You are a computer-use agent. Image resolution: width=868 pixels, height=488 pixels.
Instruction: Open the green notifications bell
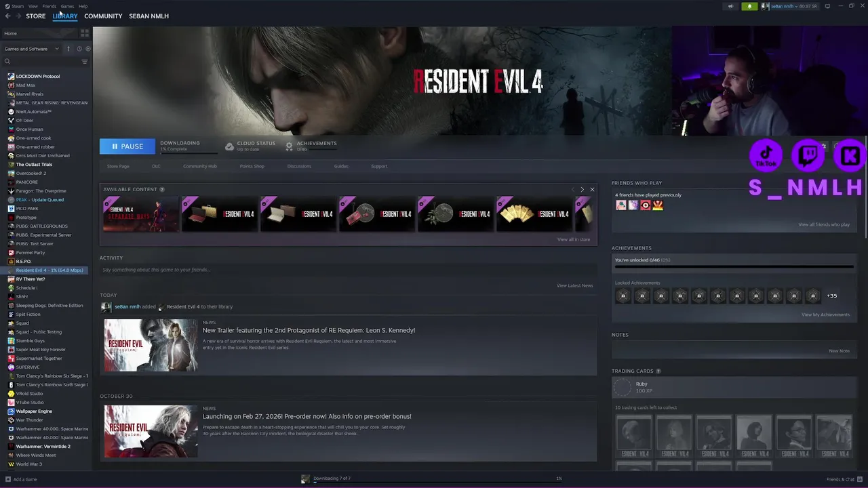[x=749, y=6]
